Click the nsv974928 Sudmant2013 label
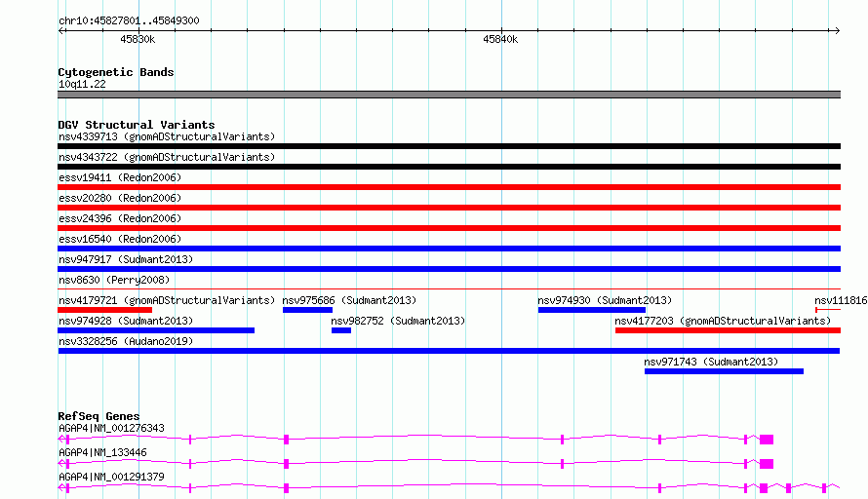This screenshot has width=868, height=499. pos(126,321)
